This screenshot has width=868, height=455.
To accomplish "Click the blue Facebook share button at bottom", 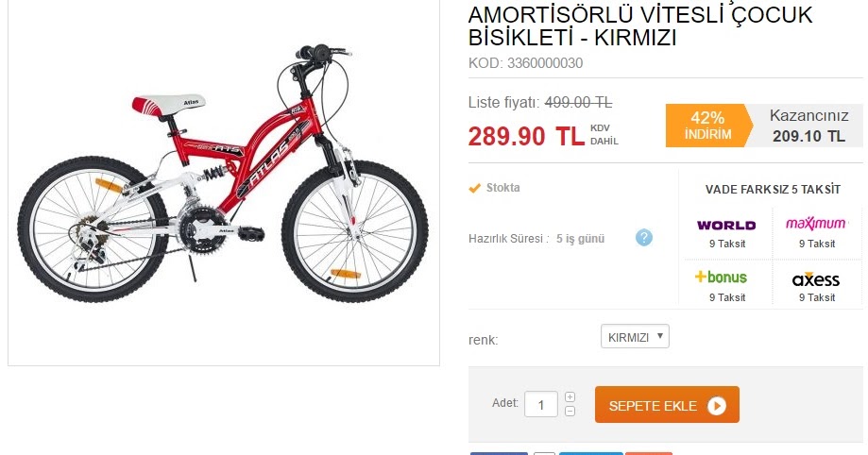I will [x=499, y=453].
